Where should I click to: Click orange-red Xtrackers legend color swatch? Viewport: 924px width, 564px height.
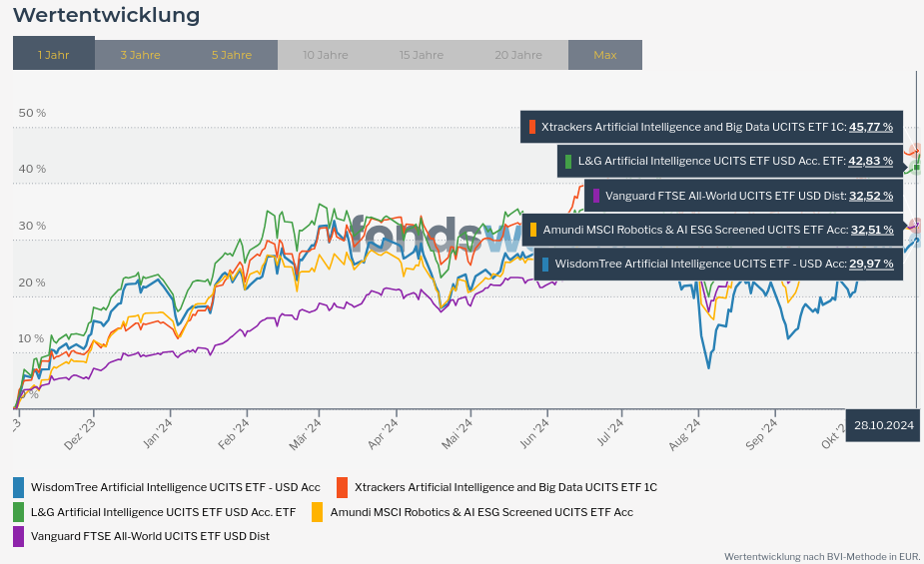pyautogui.click(x=343, y=487)
